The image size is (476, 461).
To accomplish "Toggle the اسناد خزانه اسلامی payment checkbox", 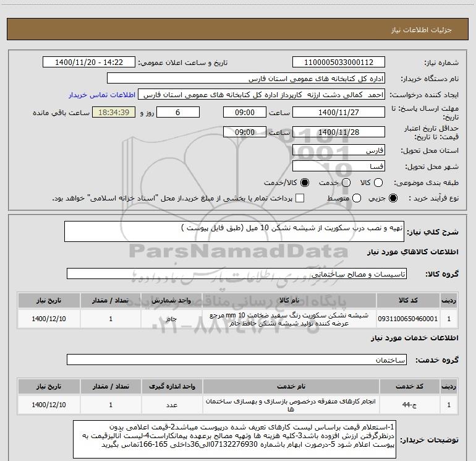I will pos(300,198).
